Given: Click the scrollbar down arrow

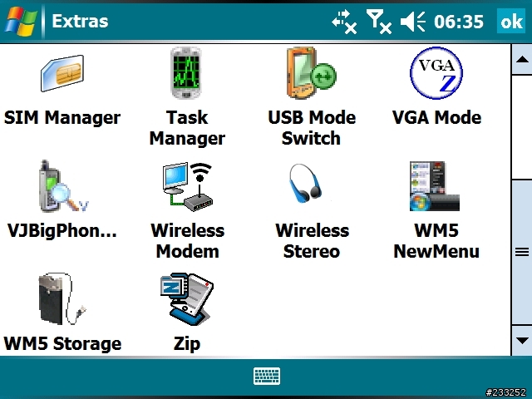Looking at the screenshot, I should (522, 340).
